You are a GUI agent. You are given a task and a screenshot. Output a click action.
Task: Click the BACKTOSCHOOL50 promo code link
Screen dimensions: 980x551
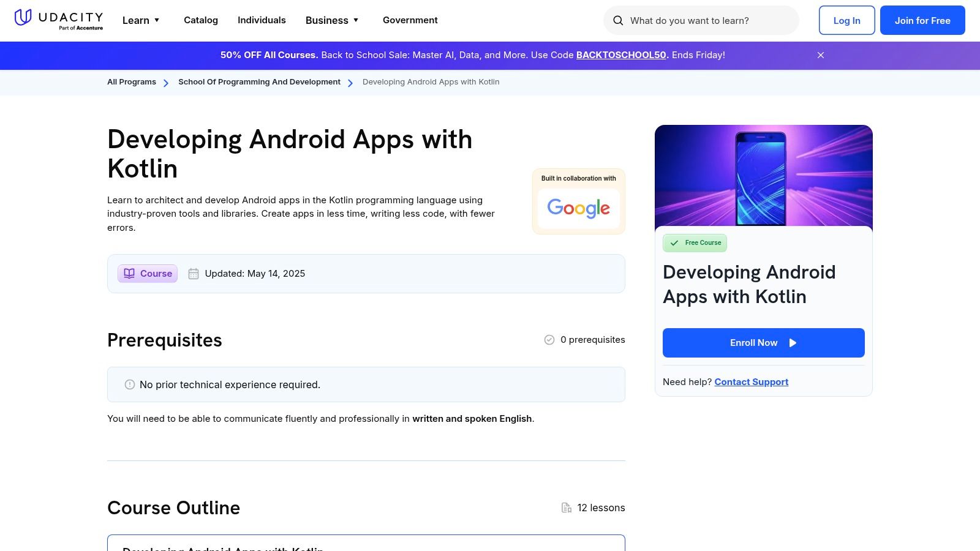click(x=621, y=55)
